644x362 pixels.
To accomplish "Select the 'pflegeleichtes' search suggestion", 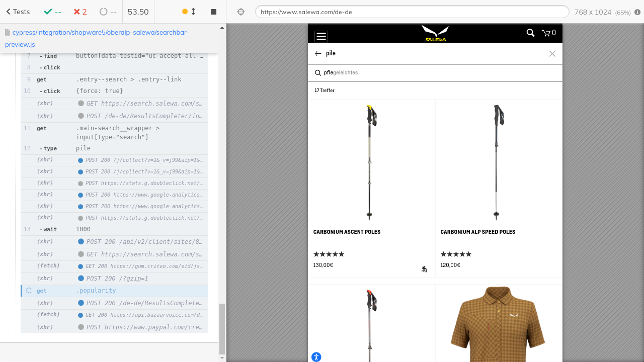I will click(341, 73).
